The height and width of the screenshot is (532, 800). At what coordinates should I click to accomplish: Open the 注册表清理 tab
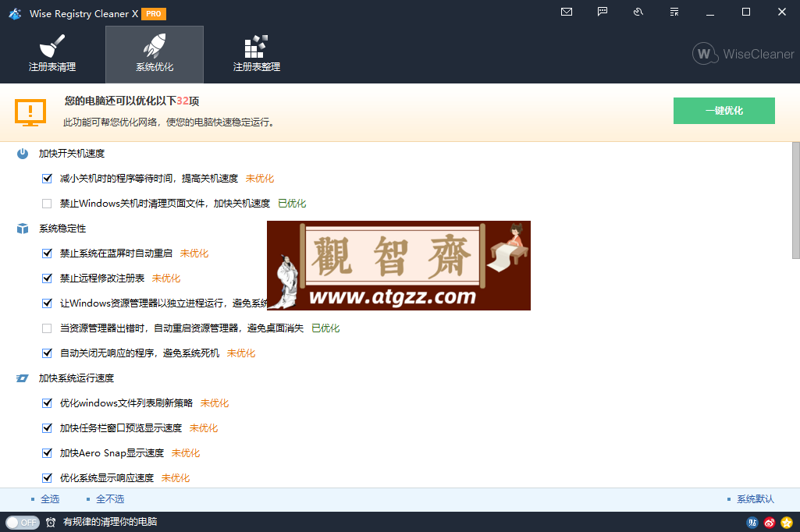[x=52, y=54]
